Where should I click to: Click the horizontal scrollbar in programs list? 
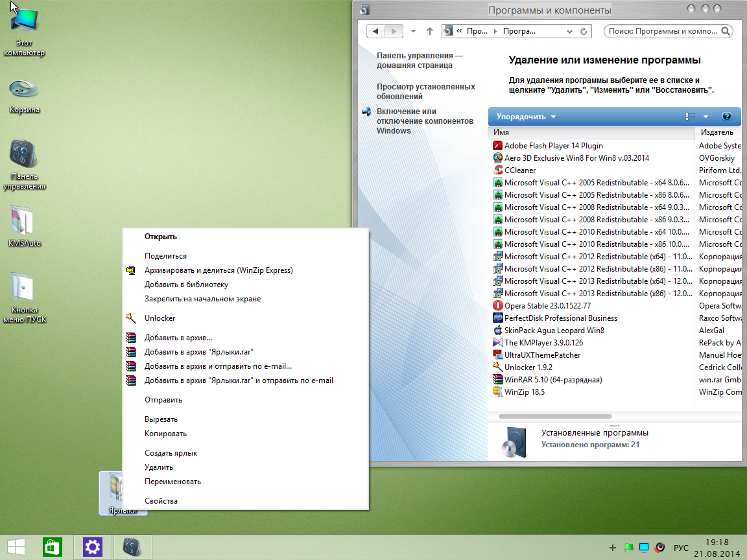pos(555,416)
